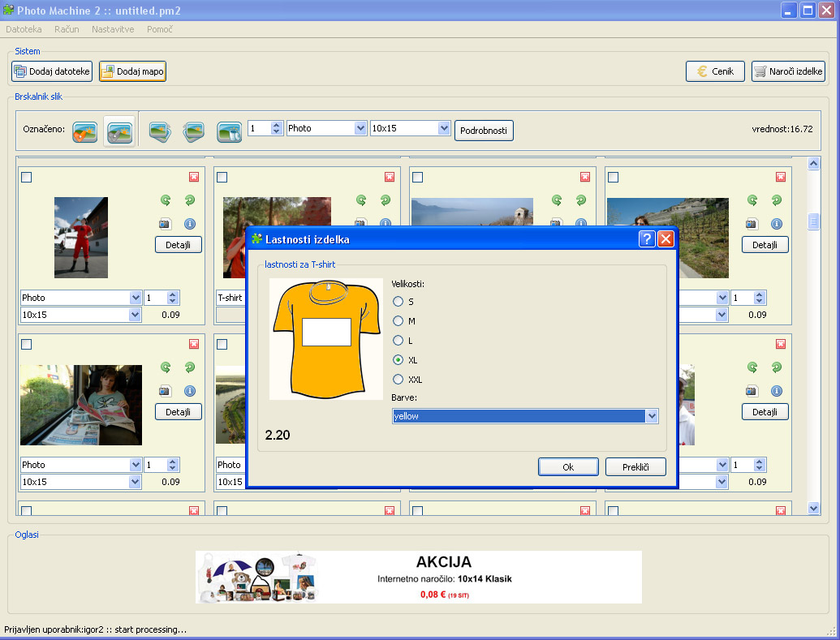Open the Nastavitve menu
This screenshot has height=640, width=840.
pyautogui.click(x=114, y=29)
